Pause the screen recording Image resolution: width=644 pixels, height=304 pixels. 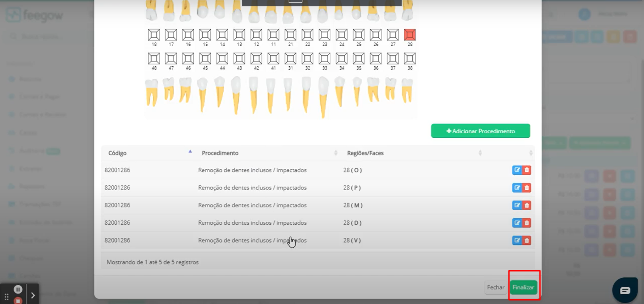[18, 289]
